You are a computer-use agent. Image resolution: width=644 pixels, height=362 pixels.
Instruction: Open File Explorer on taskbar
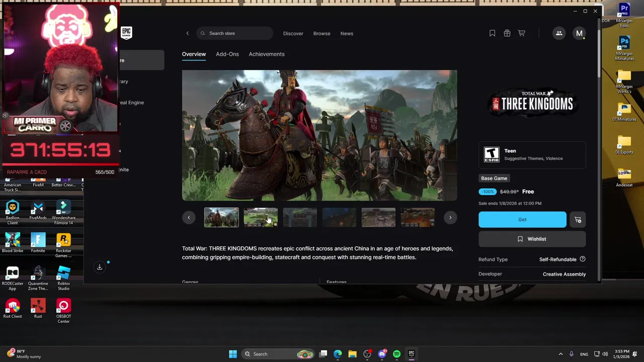(x=352, y=354)
